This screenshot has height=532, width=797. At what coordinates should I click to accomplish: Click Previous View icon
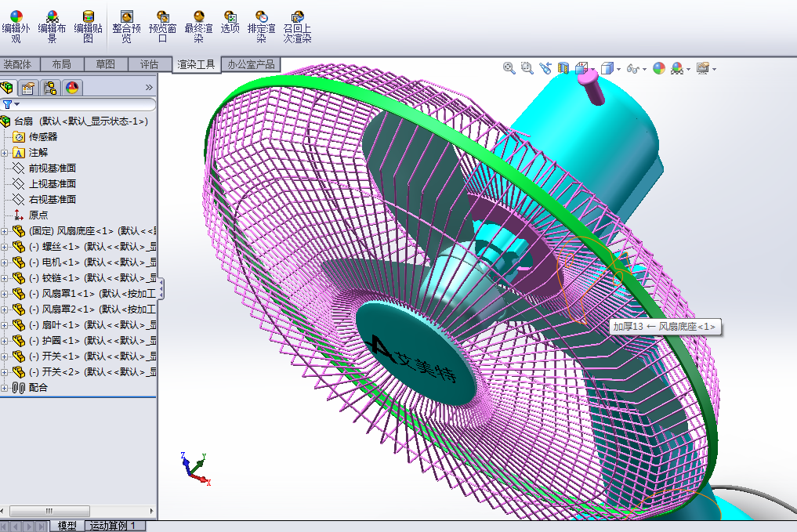[545, 68]
